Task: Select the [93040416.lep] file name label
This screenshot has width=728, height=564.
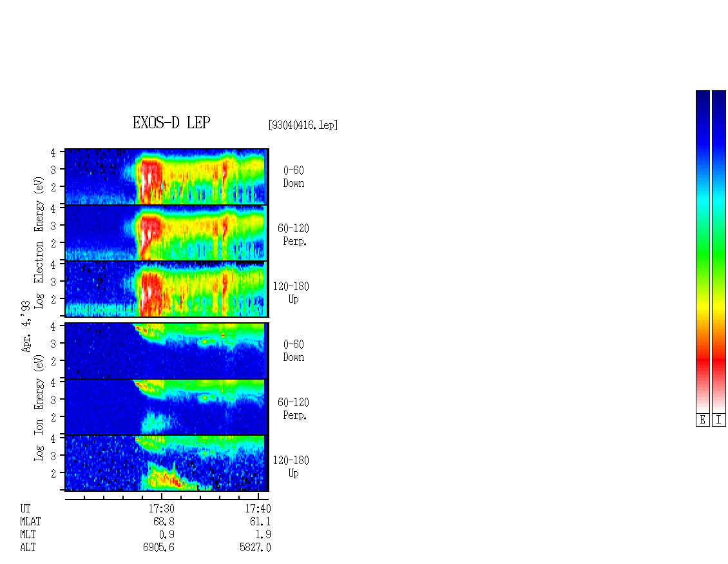Action: (303, 125)
